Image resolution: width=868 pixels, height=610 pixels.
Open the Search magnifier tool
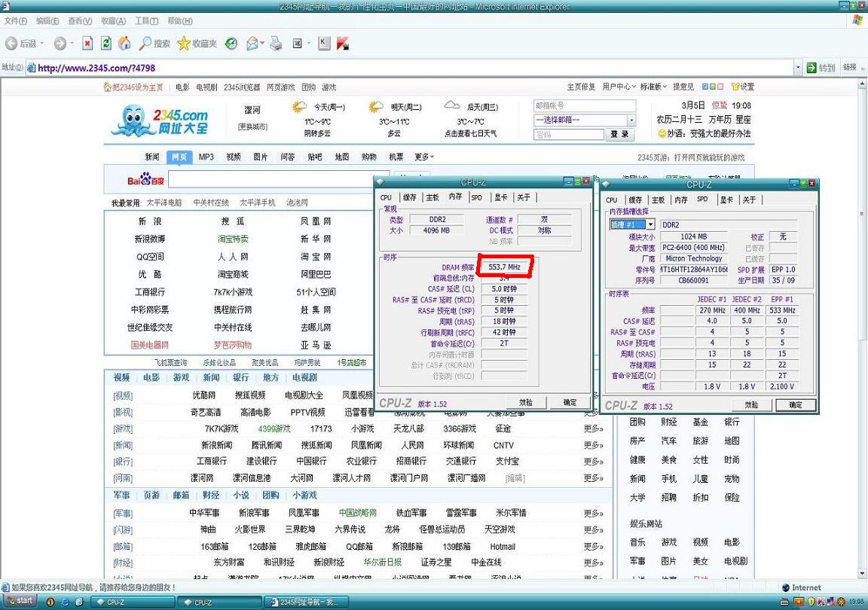(x=154, y=43)
